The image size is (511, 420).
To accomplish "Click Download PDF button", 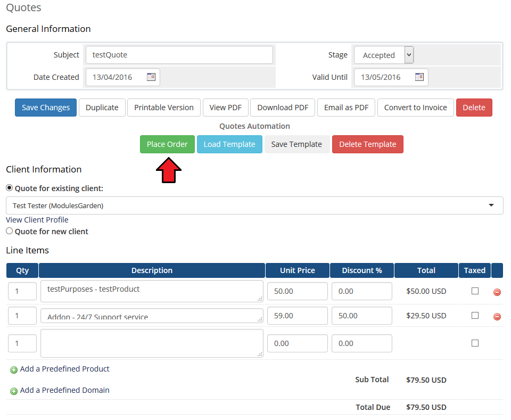I will [x=283, y=108].
